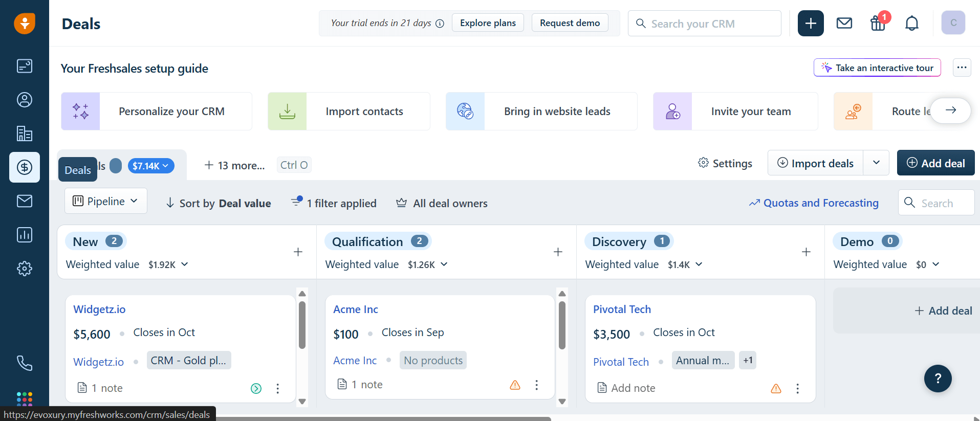980x421 pixels.
Task: Select the Personalize your CRM card
Action: 157,112
